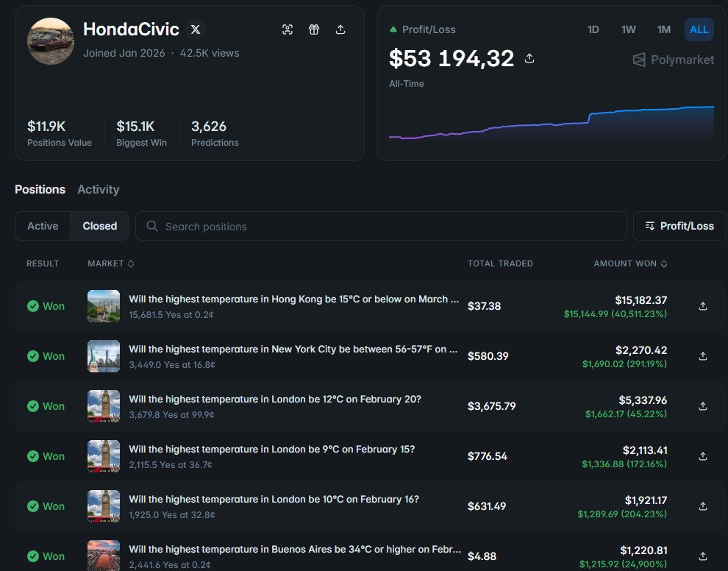
Task: Switch to the Activity tab
Action: point(98,189)
